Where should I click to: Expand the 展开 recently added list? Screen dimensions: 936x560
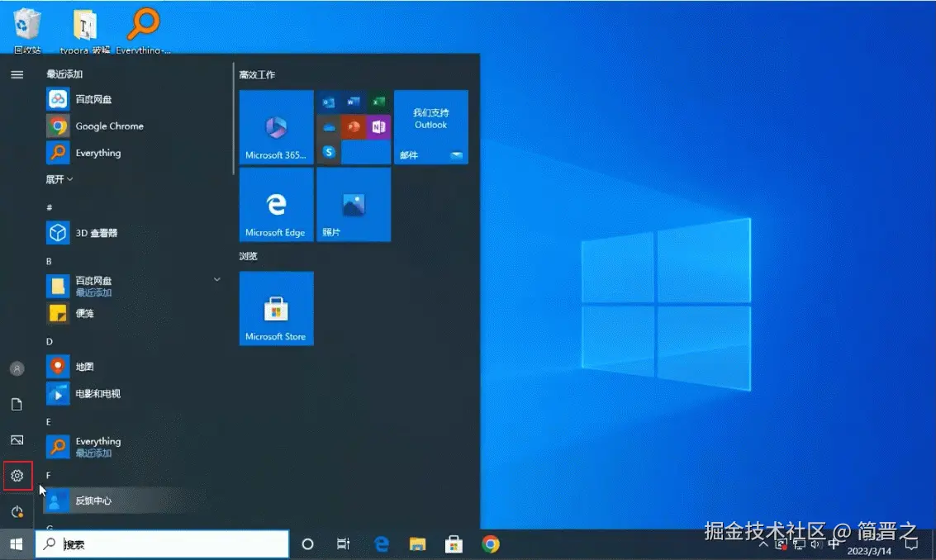point(59,179)
